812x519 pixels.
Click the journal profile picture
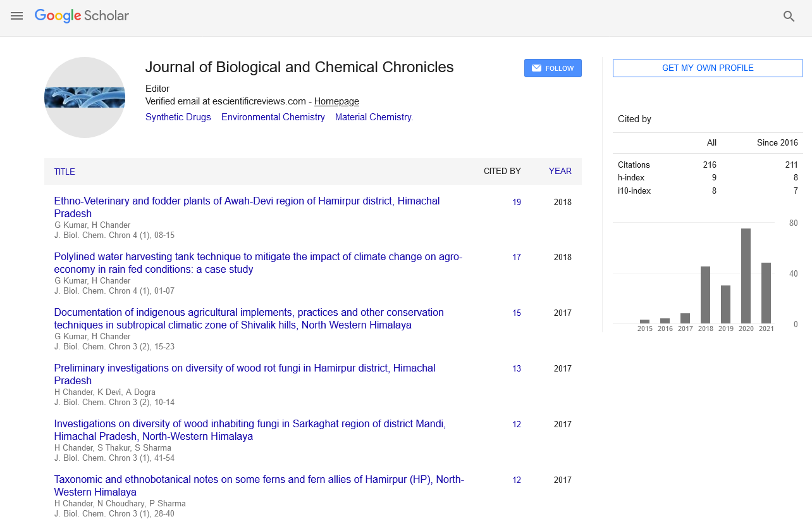(x=85, y=97)
